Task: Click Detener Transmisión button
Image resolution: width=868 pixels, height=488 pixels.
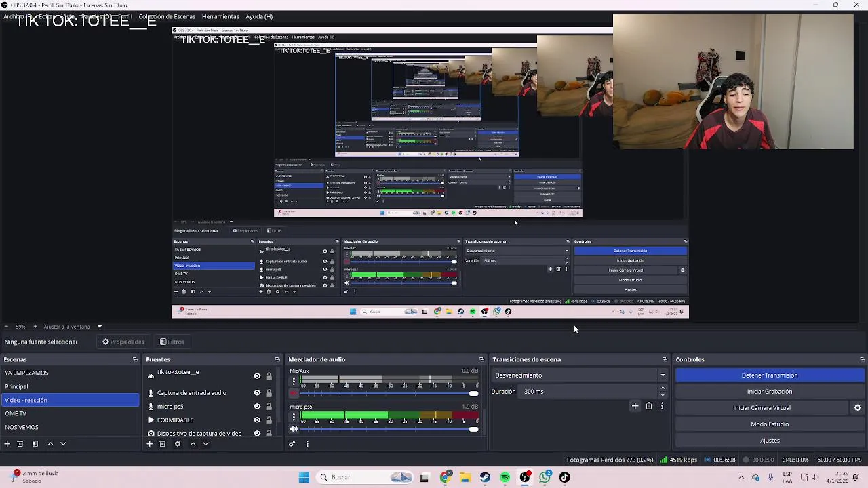Action: (x=770, y=375)
